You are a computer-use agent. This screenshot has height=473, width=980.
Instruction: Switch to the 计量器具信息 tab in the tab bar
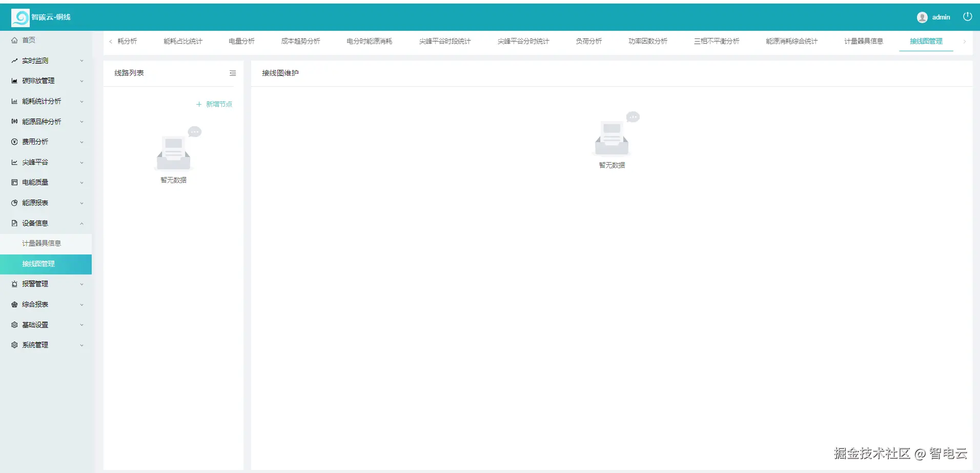864,41
